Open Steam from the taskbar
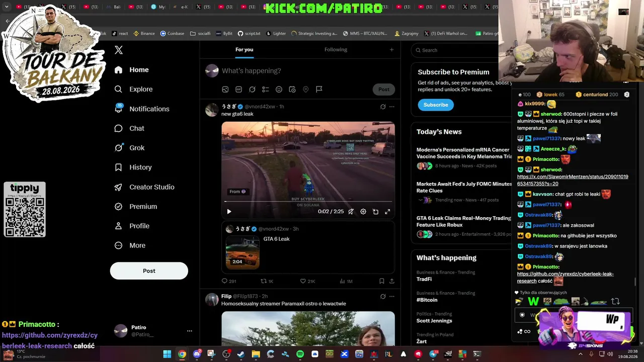The image size is (644, 362). [241, 354]
